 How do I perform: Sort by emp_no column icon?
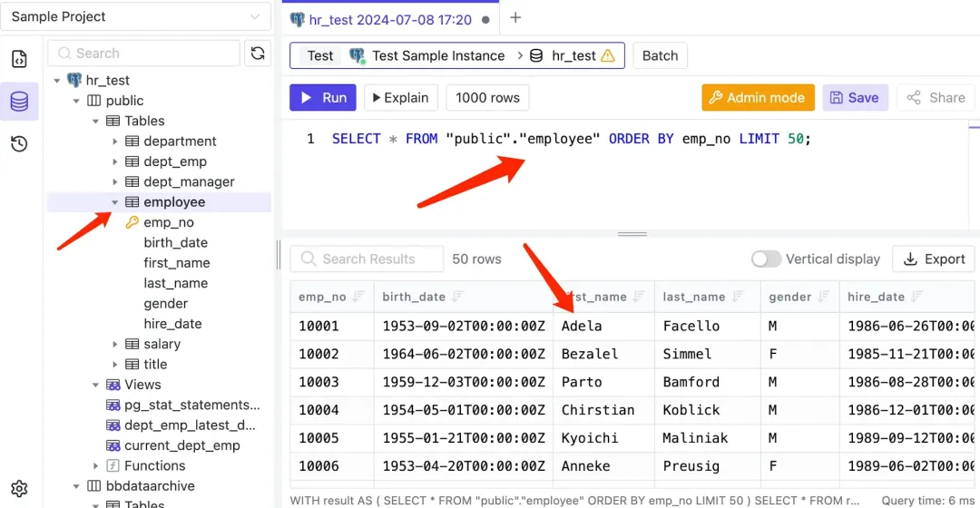pyautogui.click(x=358, y=297)
